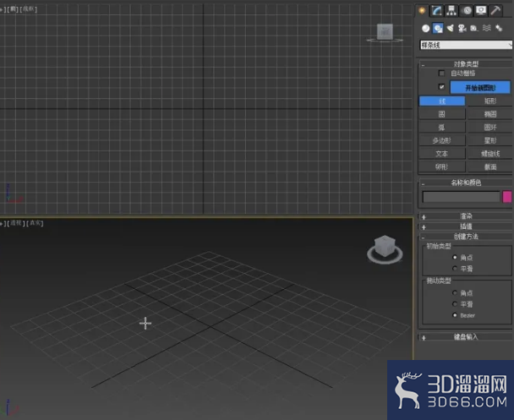Collapse the 名称和颜色 rollout
This screenshot has height=420, width=514.
[x=466, y=183]
